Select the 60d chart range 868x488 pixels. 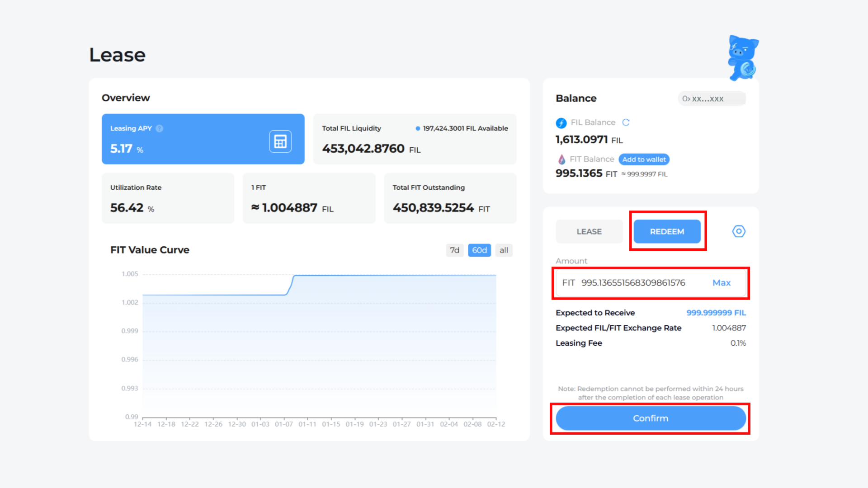(x=479, y=250)
